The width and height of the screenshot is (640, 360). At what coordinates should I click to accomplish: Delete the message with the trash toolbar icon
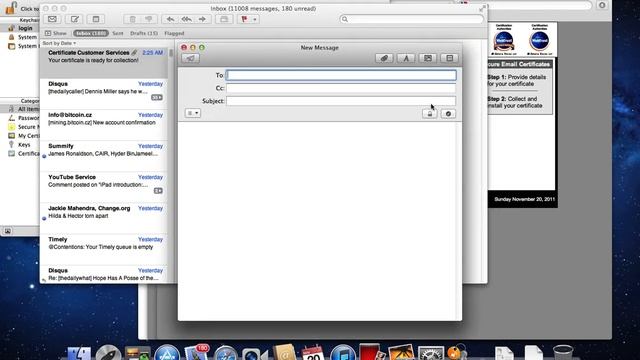click(x=133, y=19)
